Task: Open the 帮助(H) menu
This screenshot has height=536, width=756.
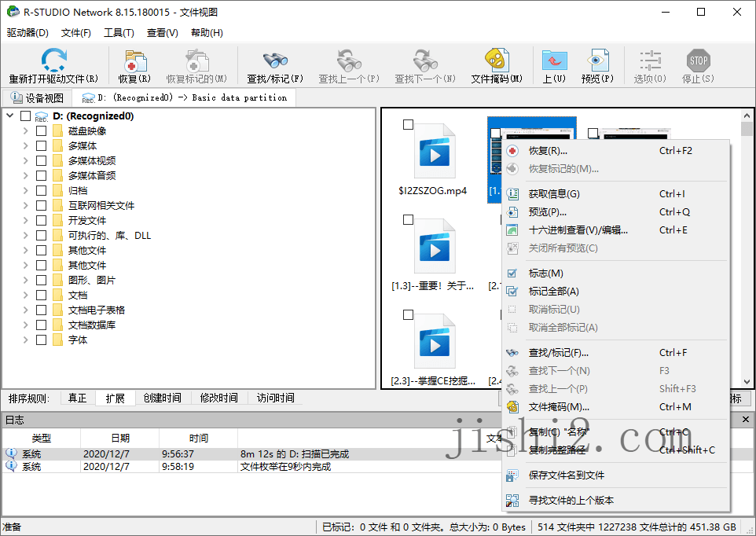Action: click(x=207, y=33)
